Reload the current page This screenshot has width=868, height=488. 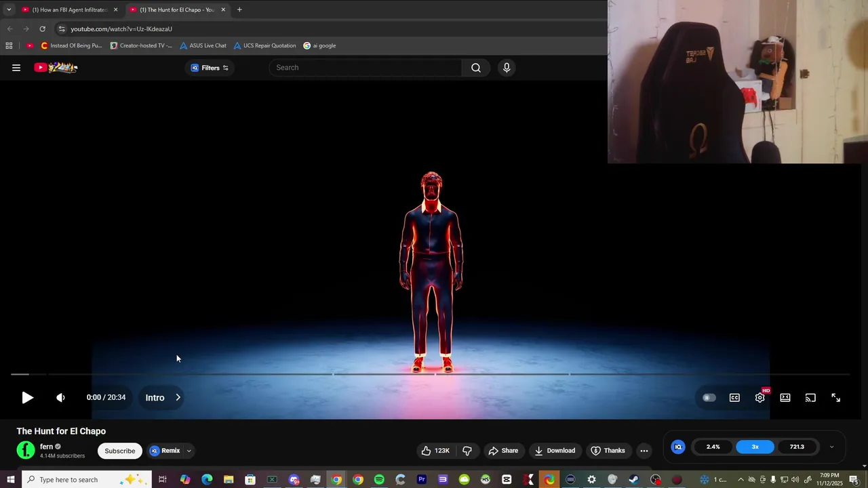click(42, 29)
